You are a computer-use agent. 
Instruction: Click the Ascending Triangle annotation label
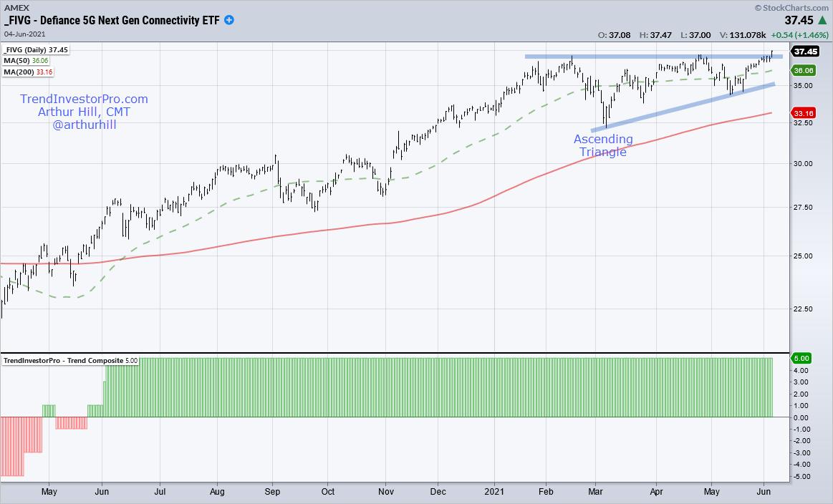click(x=603, y=145)
